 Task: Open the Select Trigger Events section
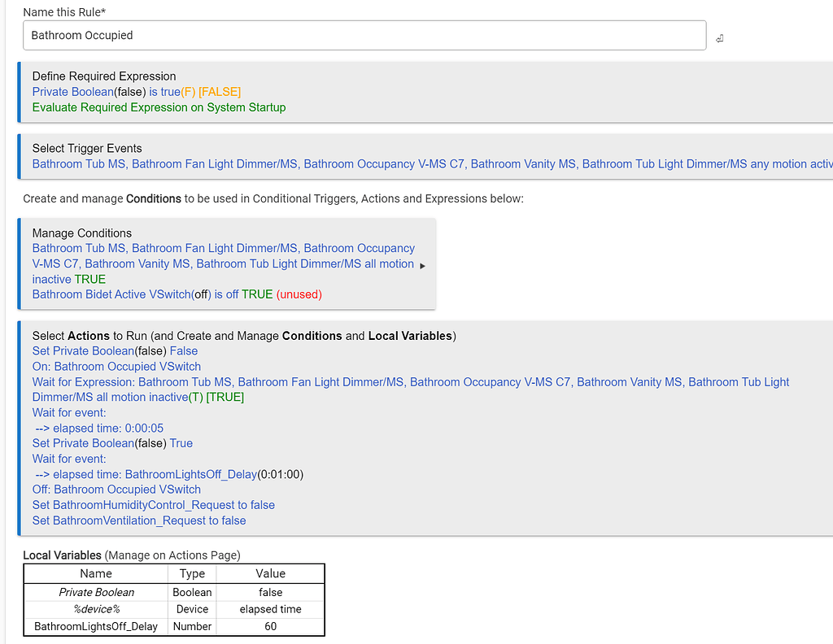pos(87,148)
